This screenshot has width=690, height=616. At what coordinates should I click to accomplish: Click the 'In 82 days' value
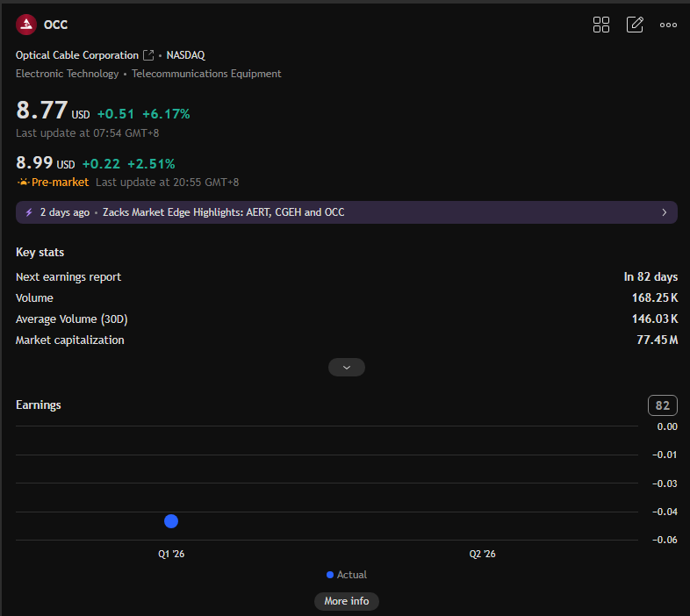650,276
